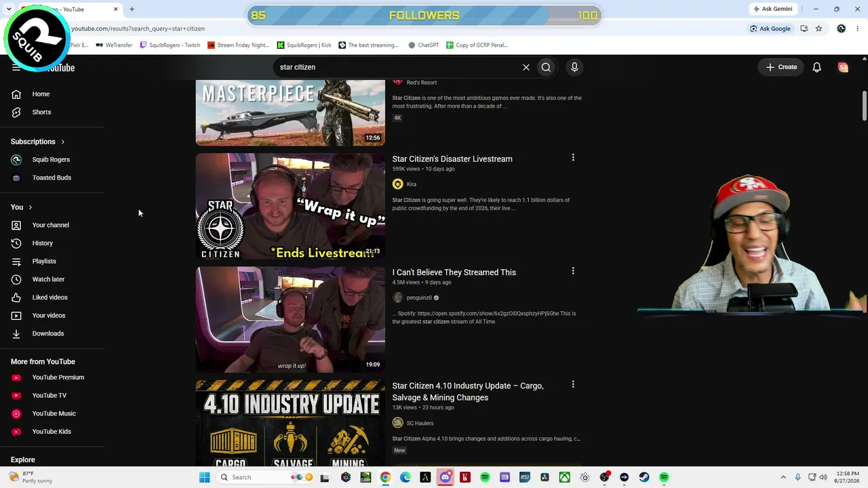
Task: Open options for Star Citizen's Disaster Livestream
Action: pos(573,158)
